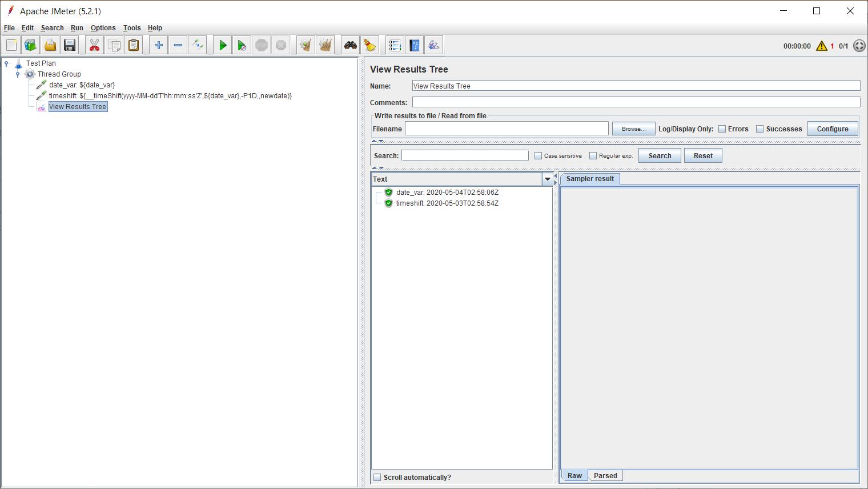The width and height of the screenshot is (868, 489).
Task: Enable Scroll automatically checkbox
Action: click(x=377, y=478)
